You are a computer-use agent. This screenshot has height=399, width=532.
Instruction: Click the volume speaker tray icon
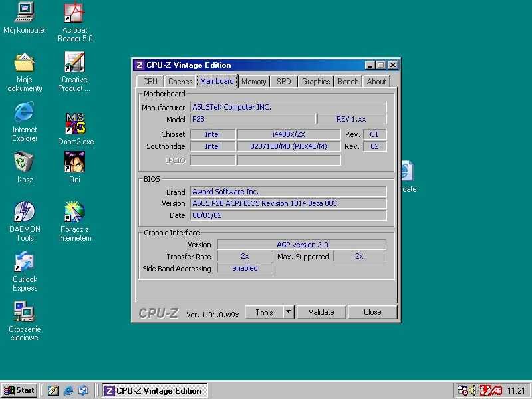coord(473,390)
